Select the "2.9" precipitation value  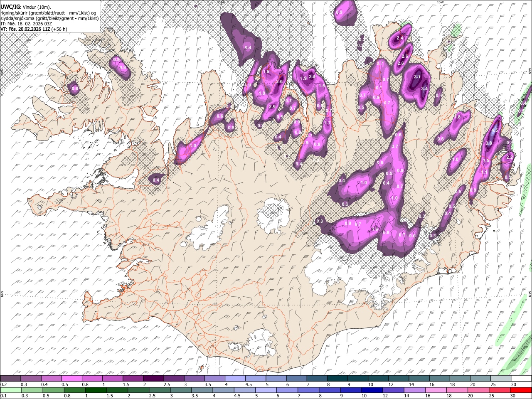pos(312,76)
